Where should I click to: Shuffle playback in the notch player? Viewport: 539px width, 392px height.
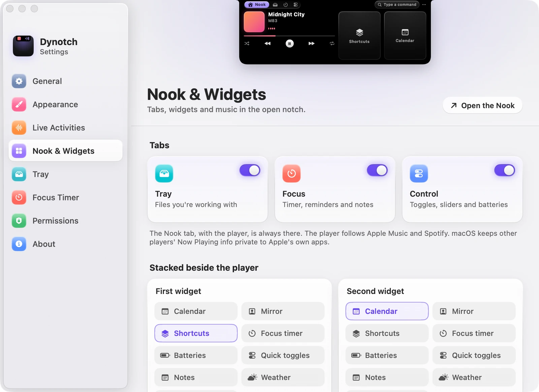point(247,43)
